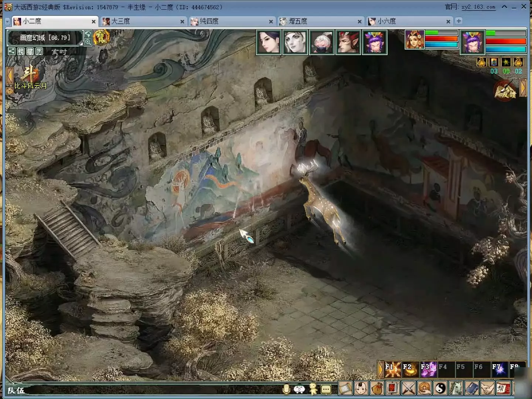
Task: Switch to the 小二度 account tab
Action: coord(55,21)
